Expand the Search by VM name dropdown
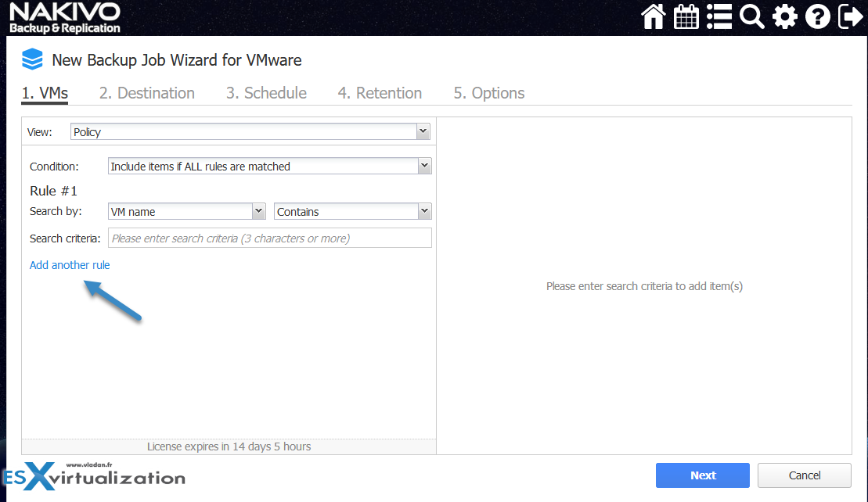 tap(186, 211)
